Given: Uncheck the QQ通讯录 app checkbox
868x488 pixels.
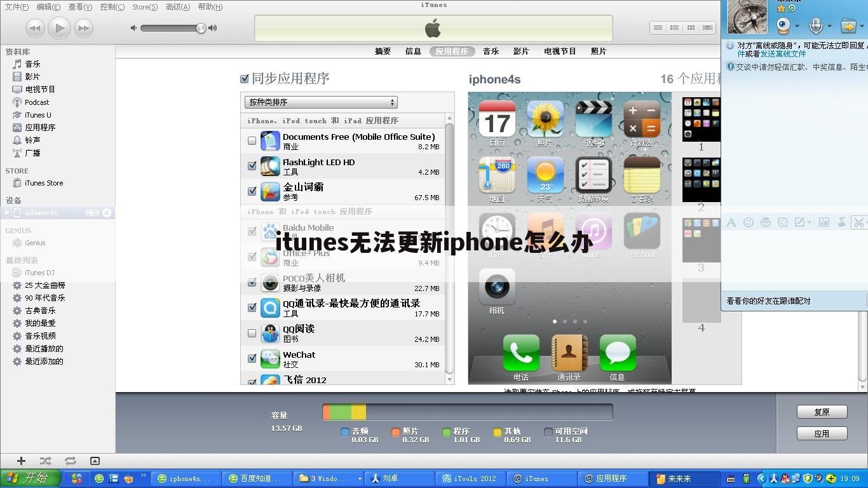Looking at the screenshot, I should pyautogui.click(x=252, y=308).
